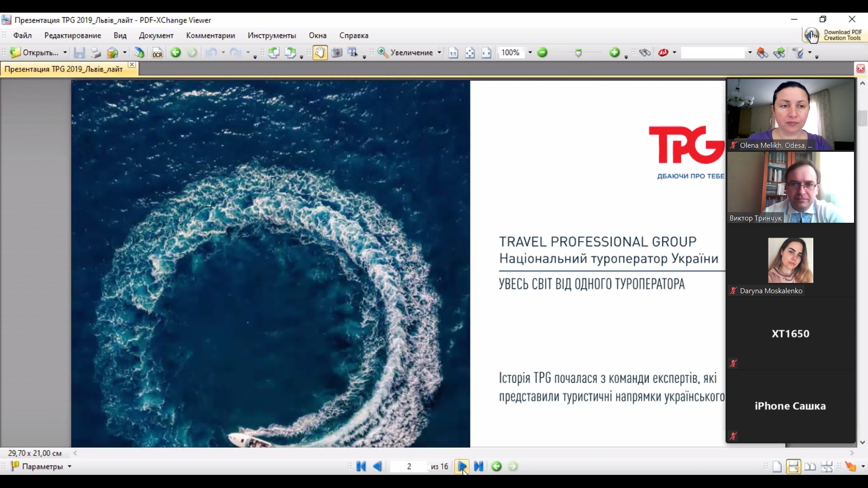
Task: Click the Undo arrow icon
Action: click(211, 52)
